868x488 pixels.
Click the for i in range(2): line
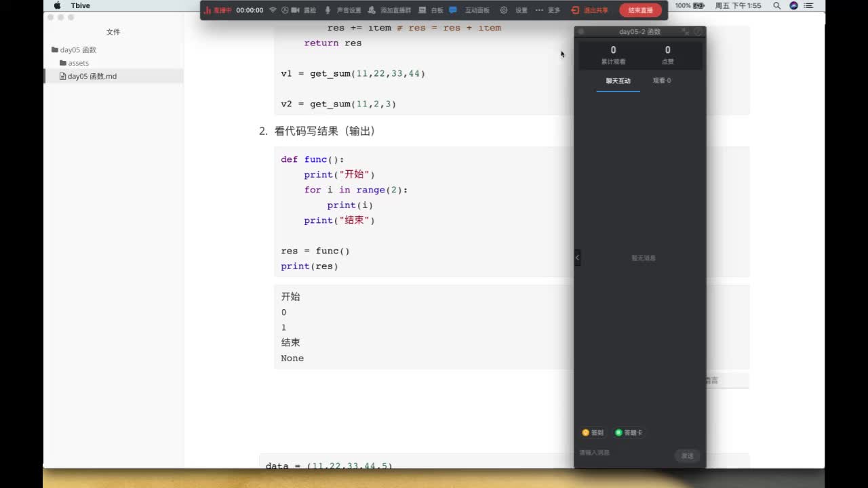click(x=356, y=190)
